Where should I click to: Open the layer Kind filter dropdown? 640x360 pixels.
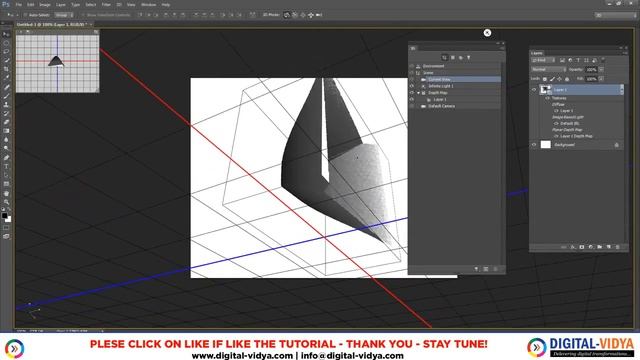click(x=543, y=60)
